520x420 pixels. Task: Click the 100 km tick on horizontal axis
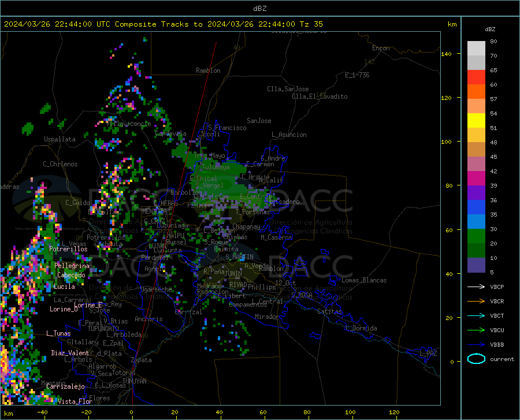pos(350,412)
